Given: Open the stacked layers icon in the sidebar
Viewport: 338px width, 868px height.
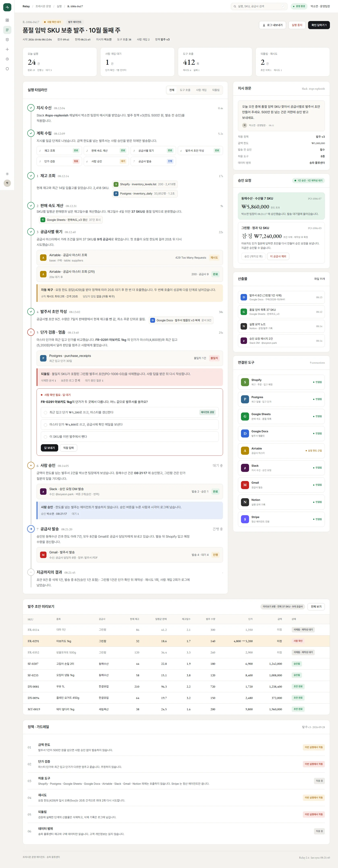Looking at the screenshot, I should (7, 39).
